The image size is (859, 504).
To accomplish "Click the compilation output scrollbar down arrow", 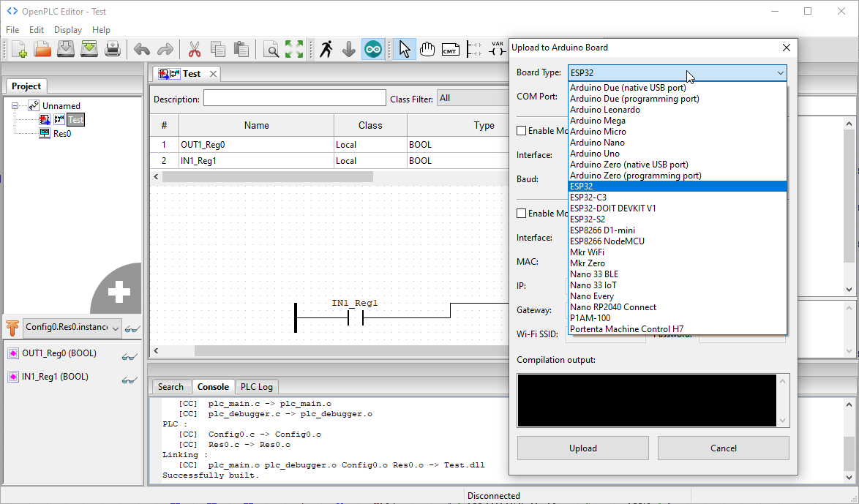I will pyautogui.click(x=783, y=421).
